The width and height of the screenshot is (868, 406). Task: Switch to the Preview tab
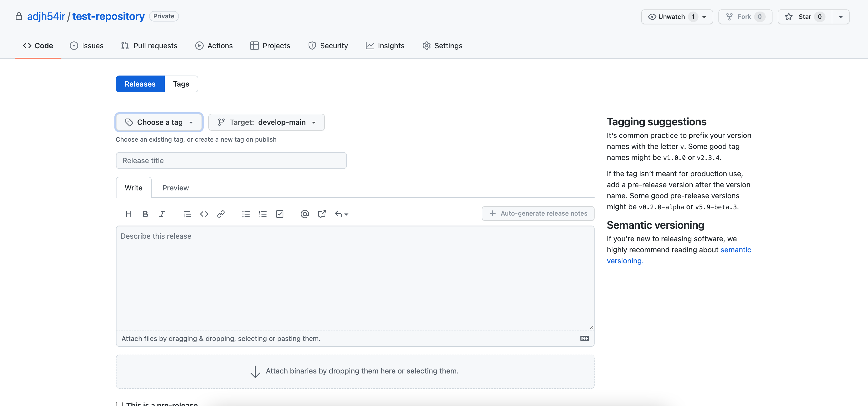coord(175,188)
